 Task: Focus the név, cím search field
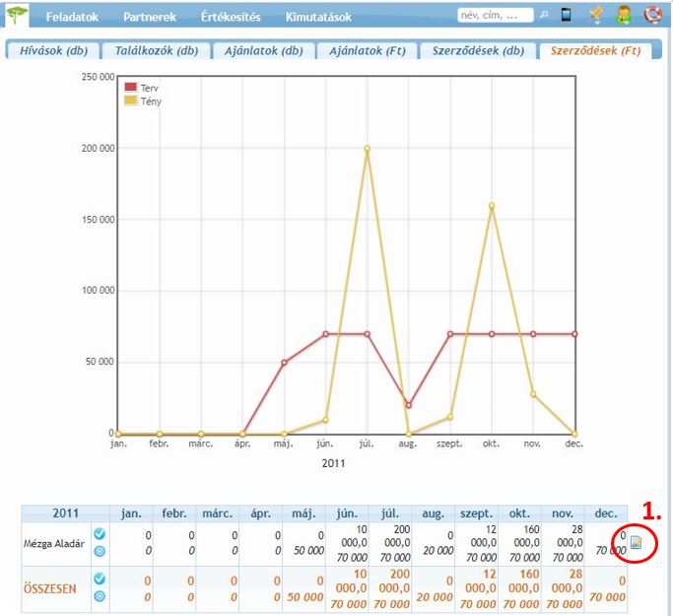495,16
